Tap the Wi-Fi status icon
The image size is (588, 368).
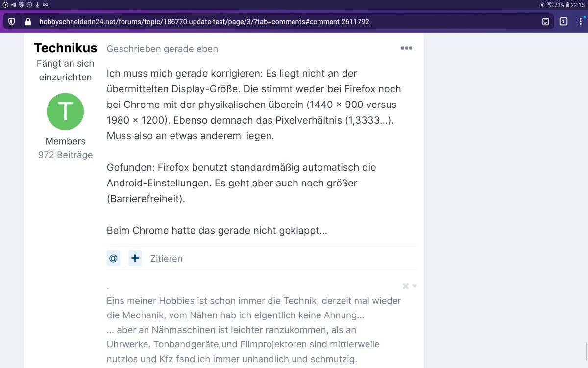[x=550, y=5]
